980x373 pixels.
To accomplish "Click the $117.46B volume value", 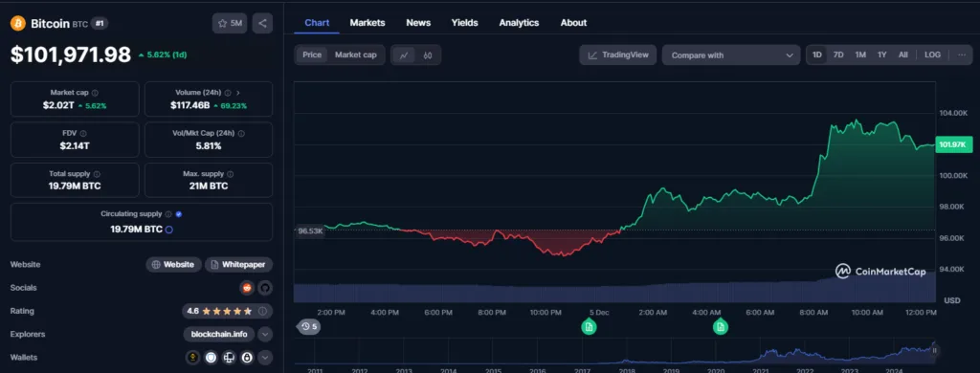I will [190, 105].
